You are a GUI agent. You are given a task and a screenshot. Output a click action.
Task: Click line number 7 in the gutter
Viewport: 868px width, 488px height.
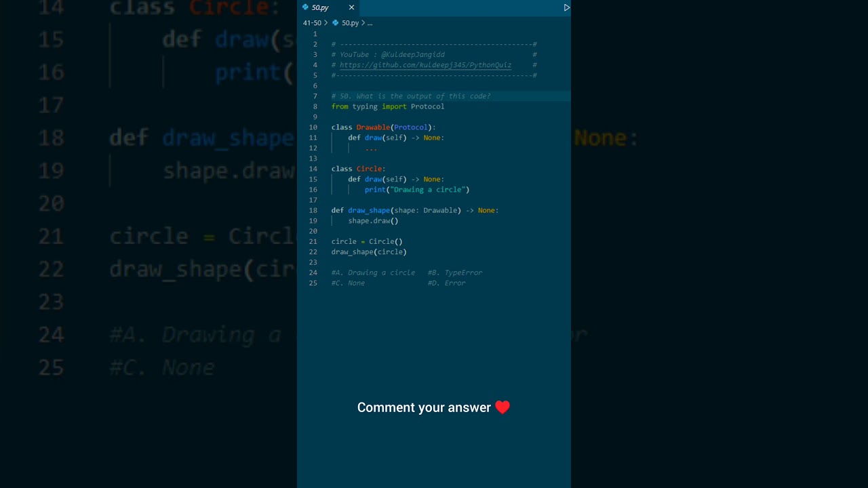tap(315, 96)
